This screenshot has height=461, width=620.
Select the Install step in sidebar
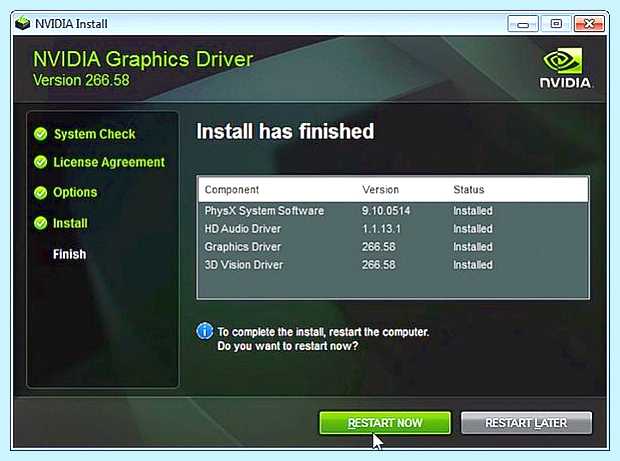coord(70,223)
